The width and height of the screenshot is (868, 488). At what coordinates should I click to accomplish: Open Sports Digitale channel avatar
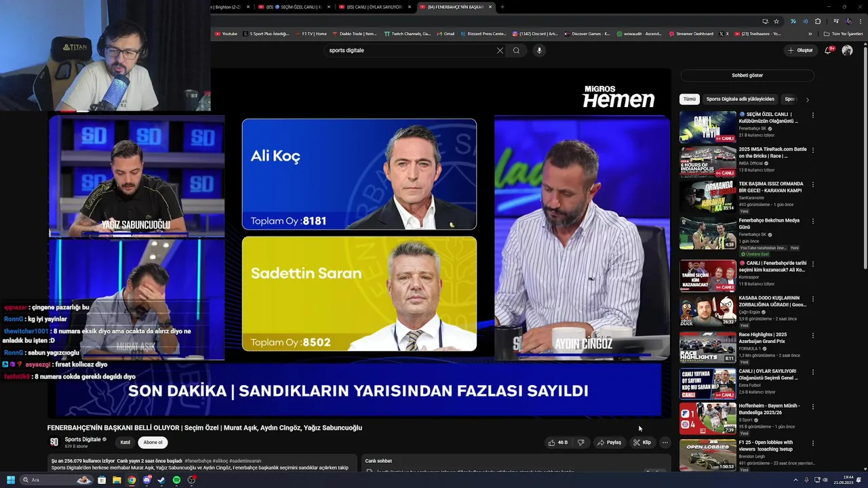[54, 442]
